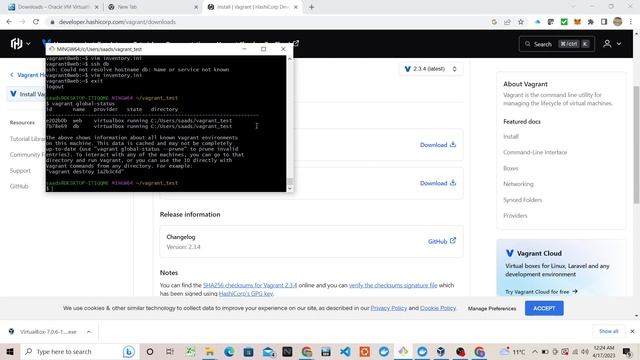The image size is (640, 360).
Task: Open a new browser tab
Action: click(x=311, y=7)
